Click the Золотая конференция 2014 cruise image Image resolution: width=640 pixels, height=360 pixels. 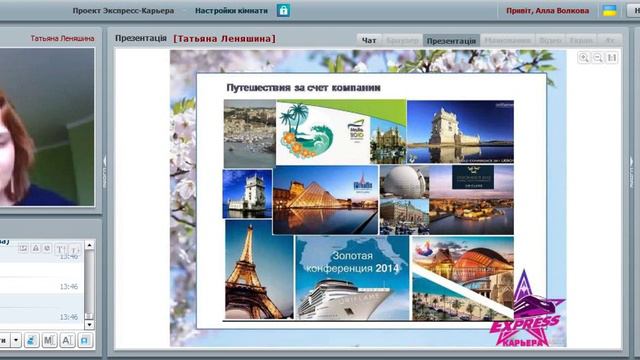coord(352,278)
